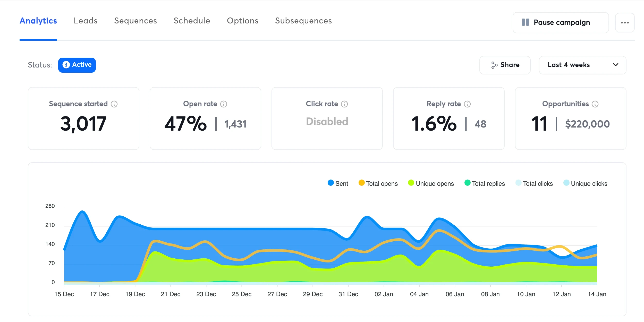Image resolution: width=644 pixels, height=322 pixels.
Task: Click info icon next to Sequence started
Action: point(114,104)
